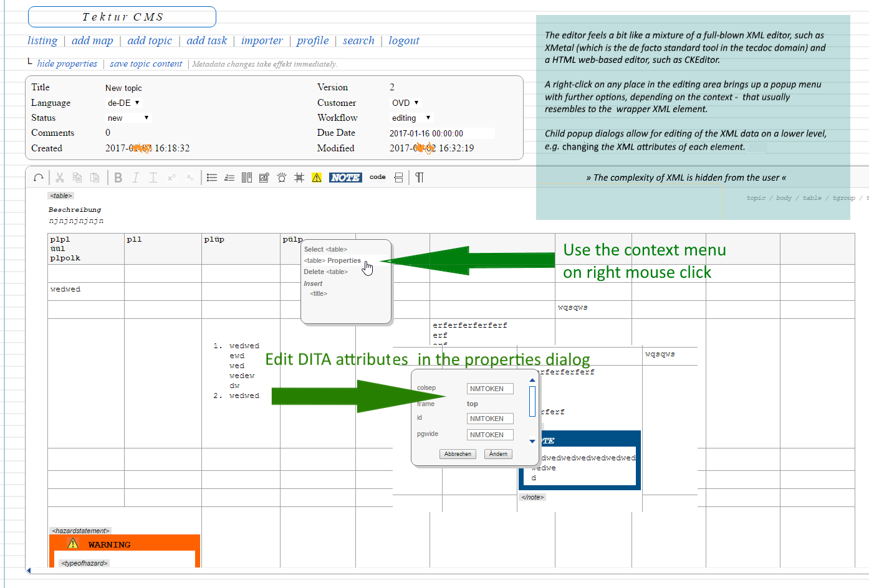Expand the Workflow dropdown showing editing
This screenshot has width=869, height=588.
pos(411,118)
